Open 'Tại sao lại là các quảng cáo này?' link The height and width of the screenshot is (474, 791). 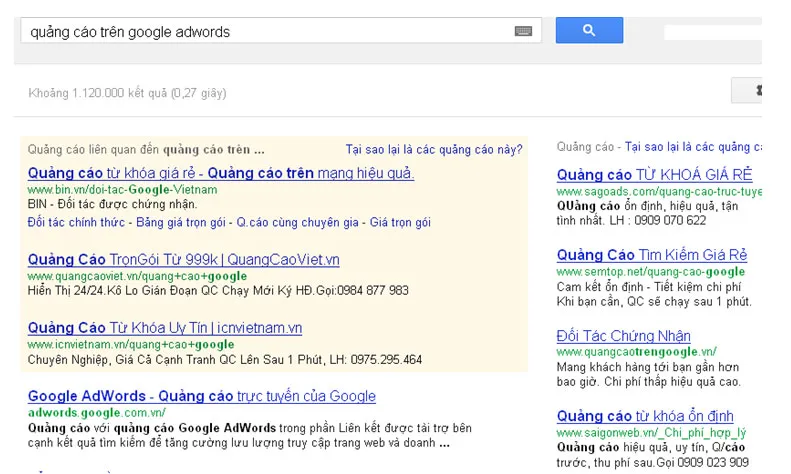click(434, 150)
